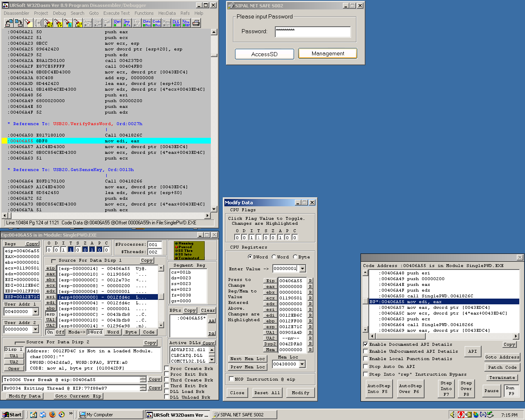Click the Patch Code button
Image resolution: width=525 pixels, height=420 pixels.
coord(502,367)
